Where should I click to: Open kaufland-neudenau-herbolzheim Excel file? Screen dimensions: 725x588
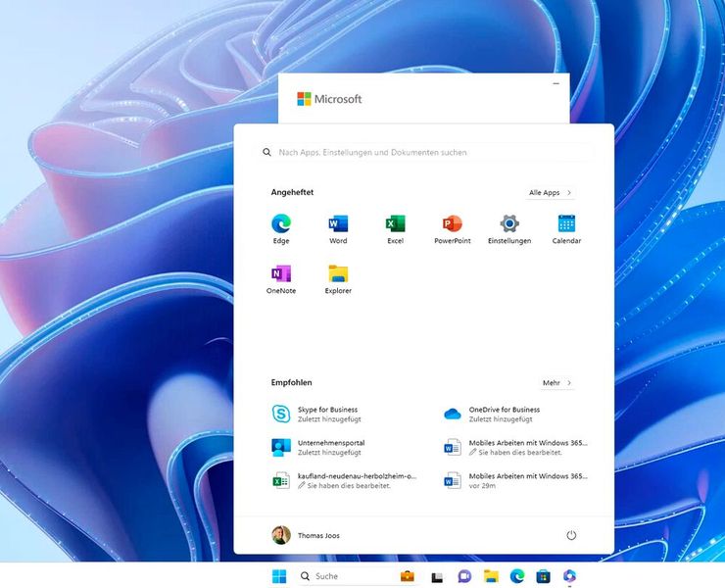pyautogui.click(x=345, y=480)
